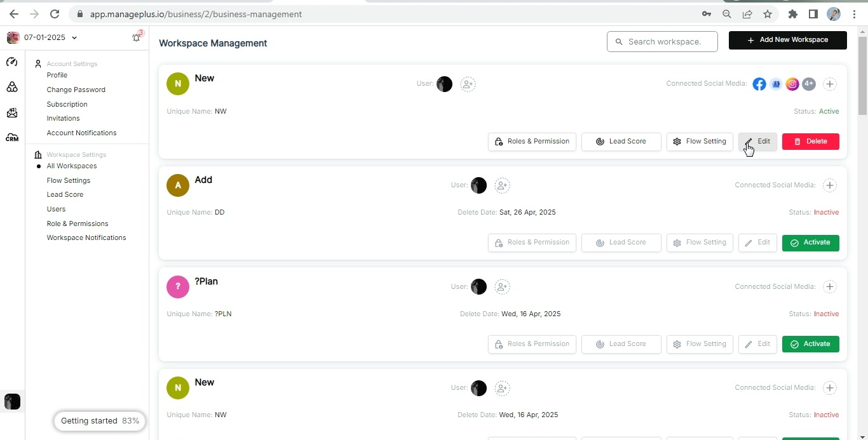This screenshot has width=868, height=440.
Task: Click Add New Workspace button
Action: [788, 40]
